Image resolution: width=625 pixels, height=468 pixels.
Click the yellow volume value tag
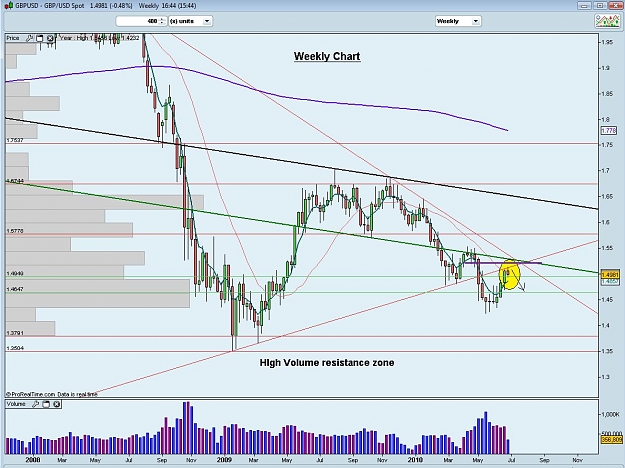click(611, 440)
